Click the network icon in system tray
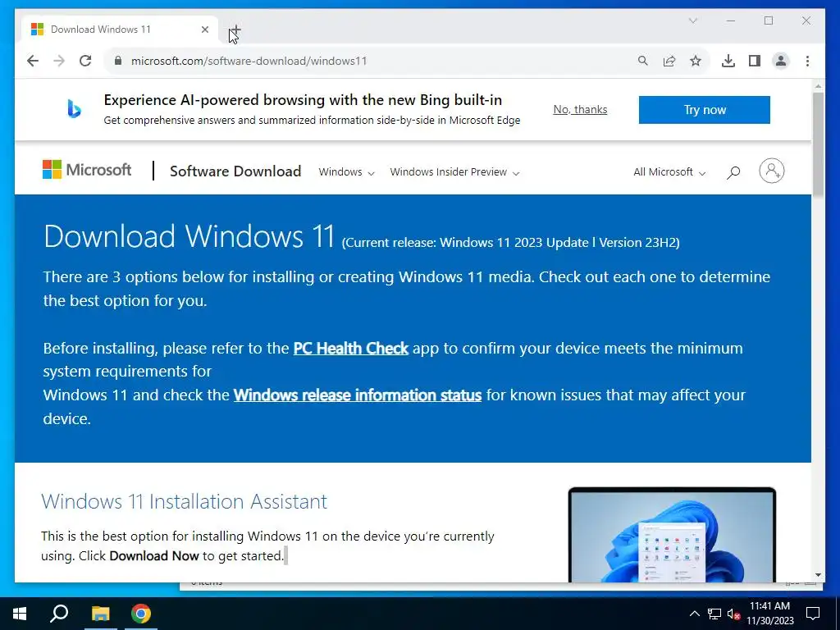This screenshot has height=630, width=840. [714, 614]
